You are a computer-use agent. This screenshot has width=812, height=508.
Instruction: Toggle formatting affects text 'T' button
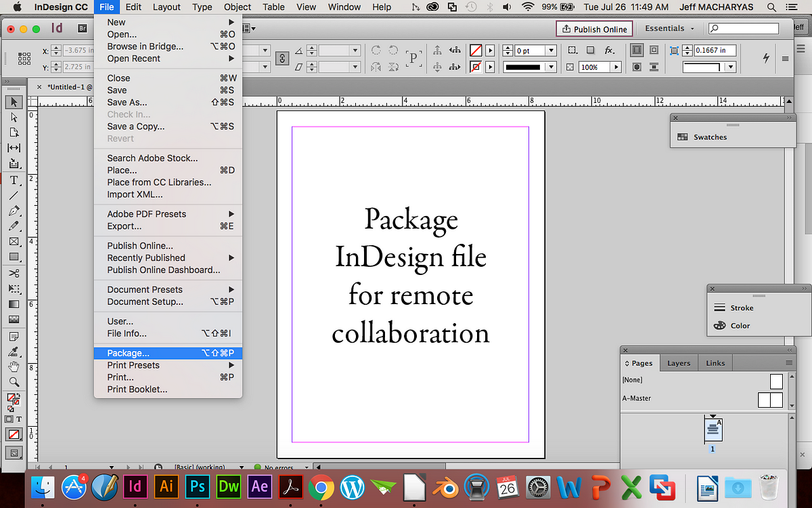point(19,419)
